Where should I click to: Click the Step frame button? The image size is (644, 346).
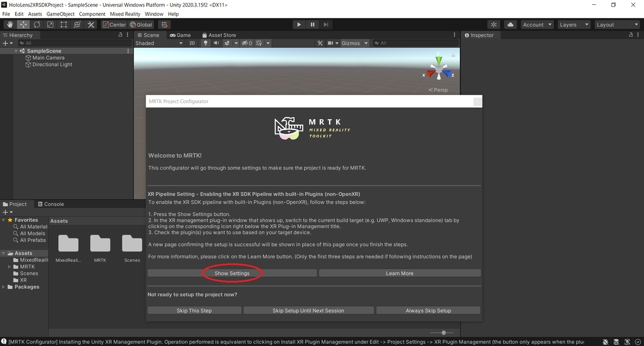click(326, 24)
